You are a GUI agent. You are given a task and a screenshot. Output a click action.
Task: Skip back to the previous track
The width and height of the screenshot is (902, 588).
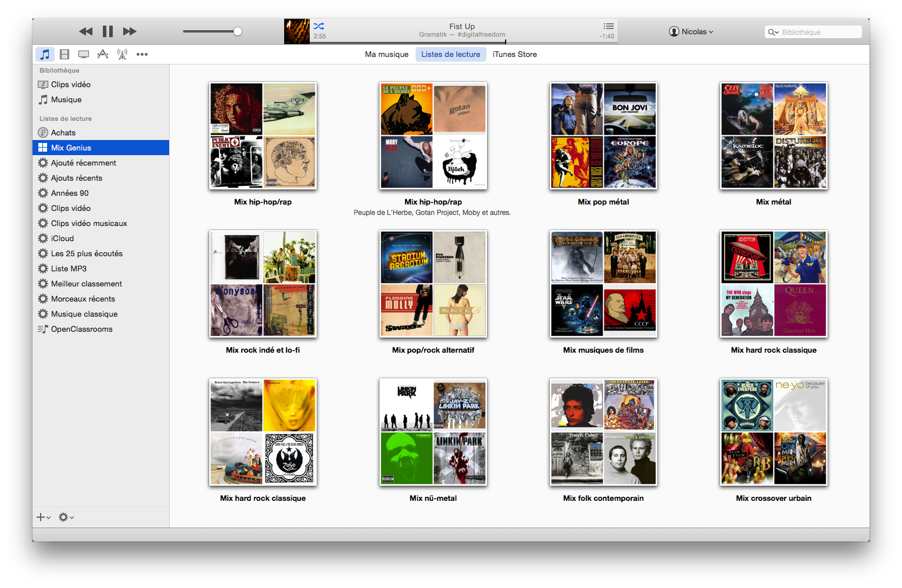pyautogui.click(x=85, y=31)
